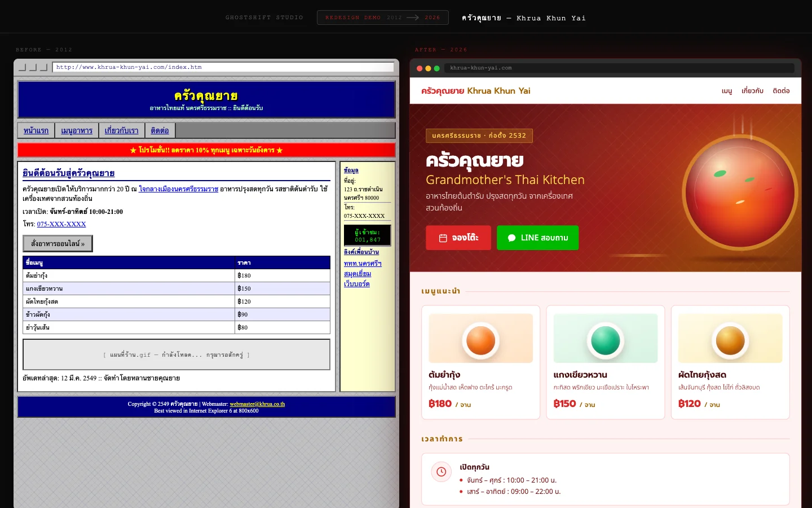Click the first gray button in old browser bar

click(x=23, y=67)
